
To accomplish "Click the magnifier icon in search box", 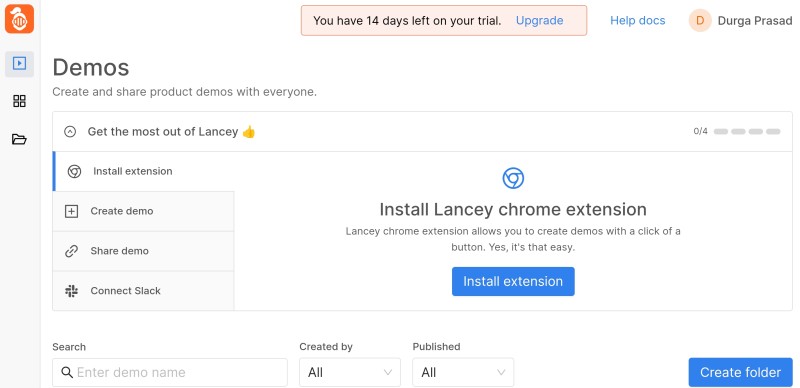I will [x=67, y=372].
